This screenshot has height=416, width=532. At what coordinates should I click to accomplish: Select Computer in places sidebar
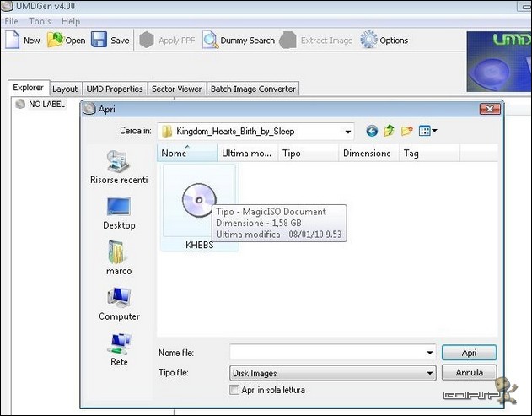click(x=119, y=304)
